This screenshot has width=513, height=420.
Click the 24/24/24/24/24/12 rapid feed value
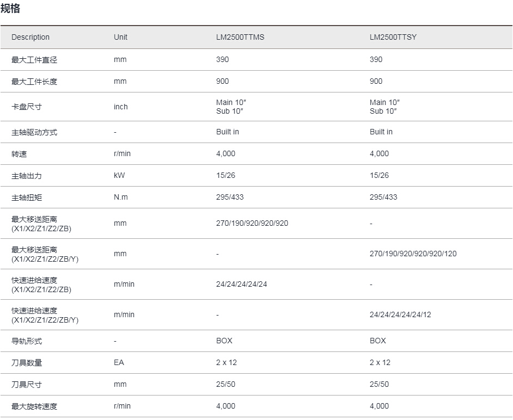(400, 314)
